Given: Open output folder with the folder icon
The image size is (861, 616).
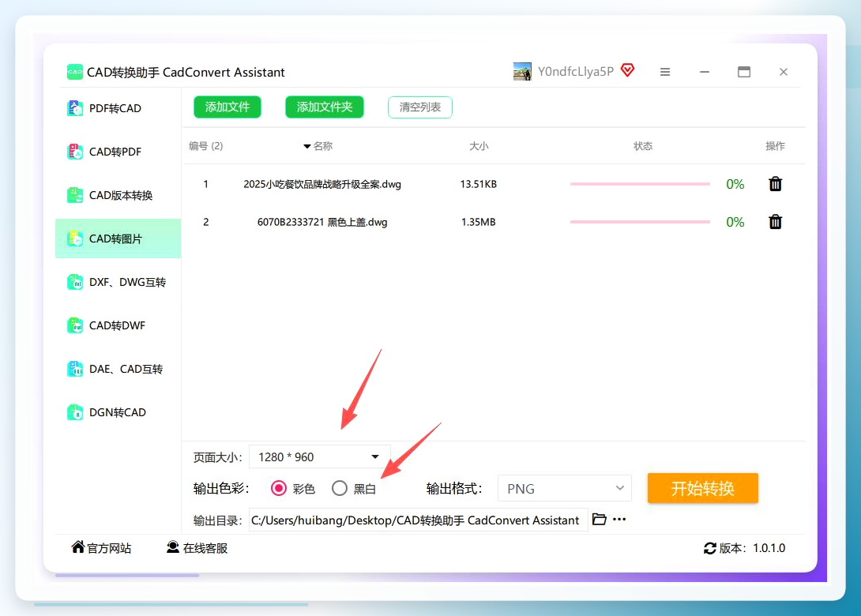Looking at the screenshot, I should point(599,520).
